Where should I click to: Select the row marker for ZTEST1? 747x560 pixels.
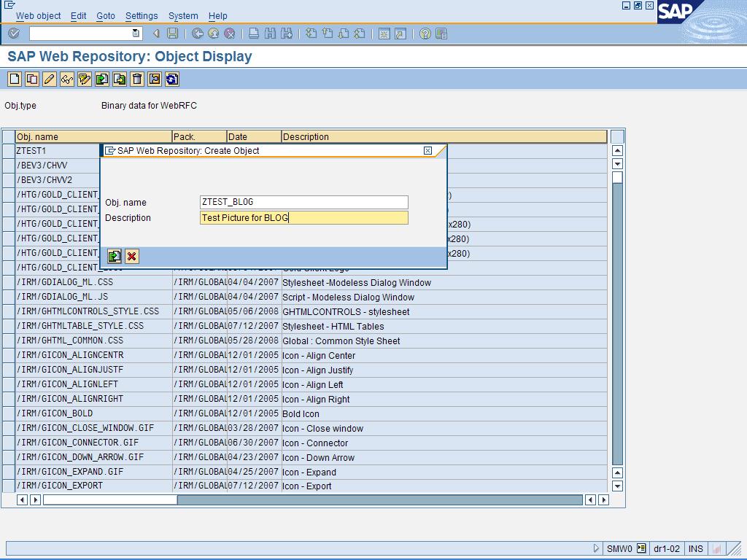tap(9, 151)
